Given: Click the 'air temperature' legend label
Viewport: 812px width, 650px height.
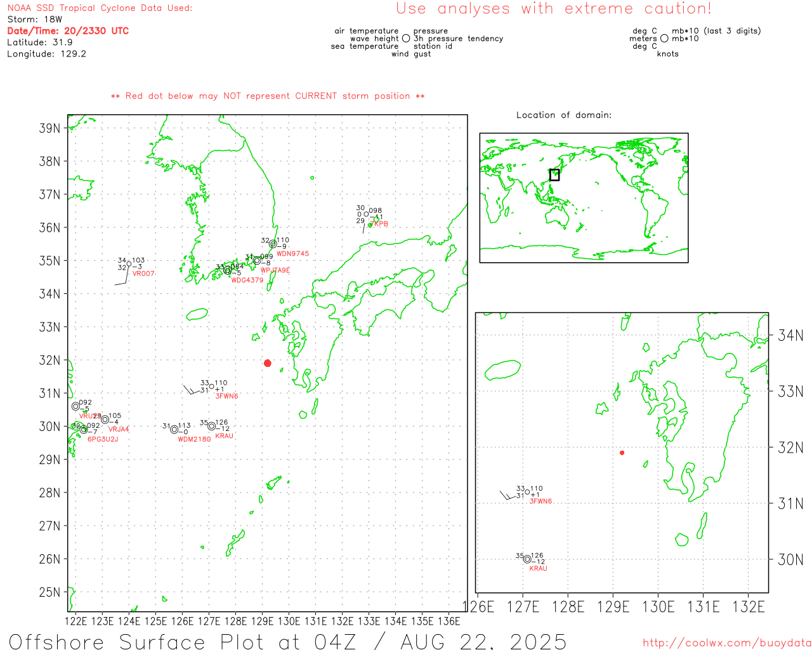Looking at the screenshot, I should [367, 30].
